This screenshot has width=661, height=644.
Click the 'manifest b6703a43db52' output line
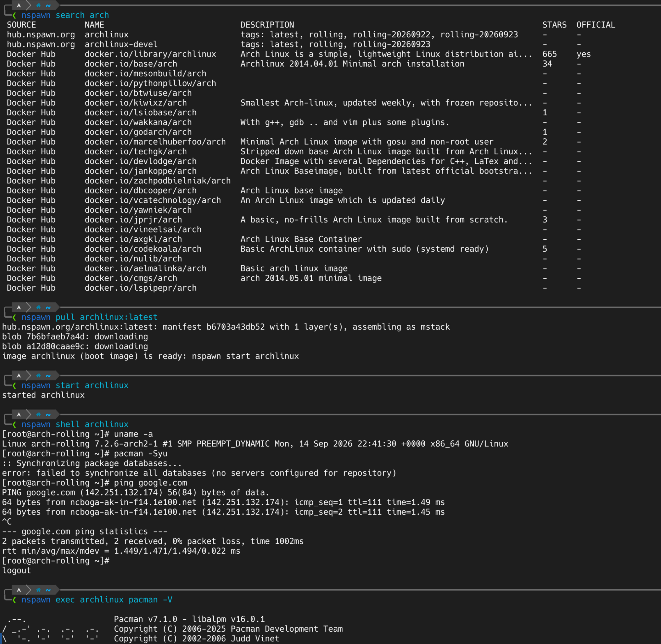(x=226, y=327)
